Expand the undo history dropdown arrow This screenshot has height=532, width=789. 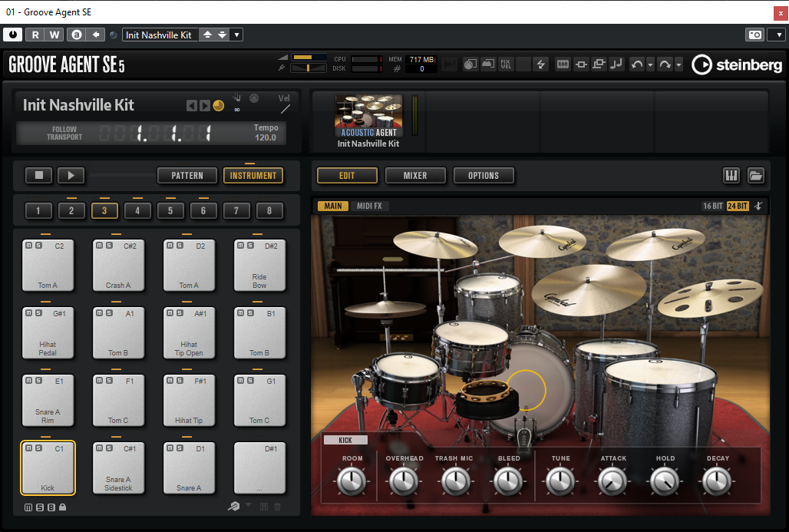[x=650, y=64]
